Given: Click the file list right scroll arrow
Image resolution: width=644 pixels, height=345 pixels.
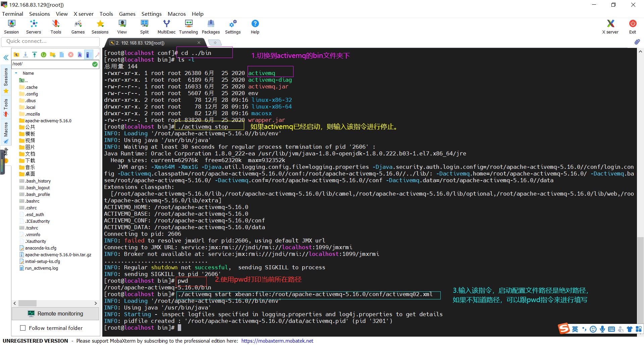Looking at the screenshot, I should (x=96, y=303).
